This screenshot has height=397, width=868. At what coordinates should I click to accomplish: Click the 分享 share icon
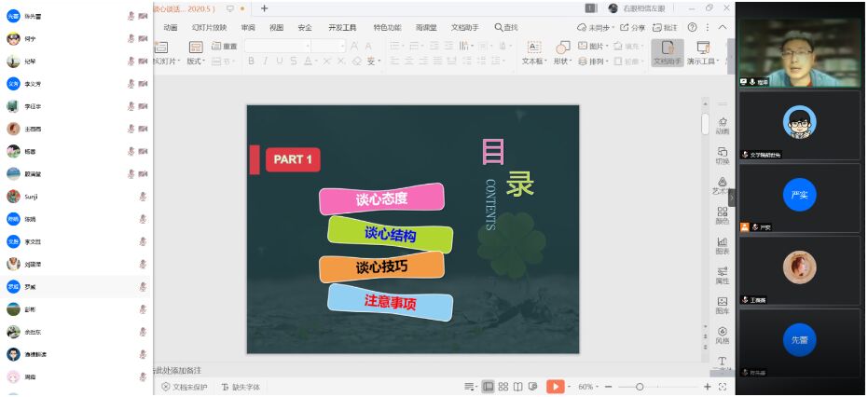pyautogui.click(x=632, y=28)
